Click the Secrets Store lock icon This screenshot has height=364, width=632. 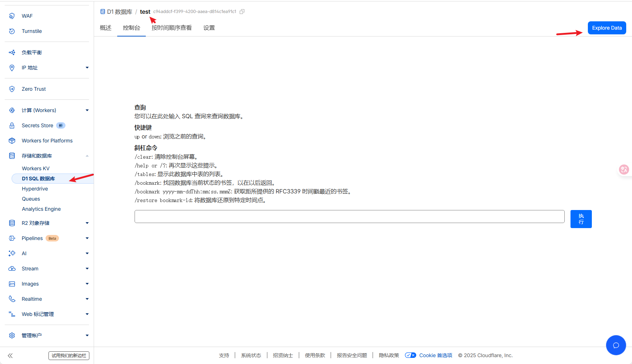click(12, 125)
